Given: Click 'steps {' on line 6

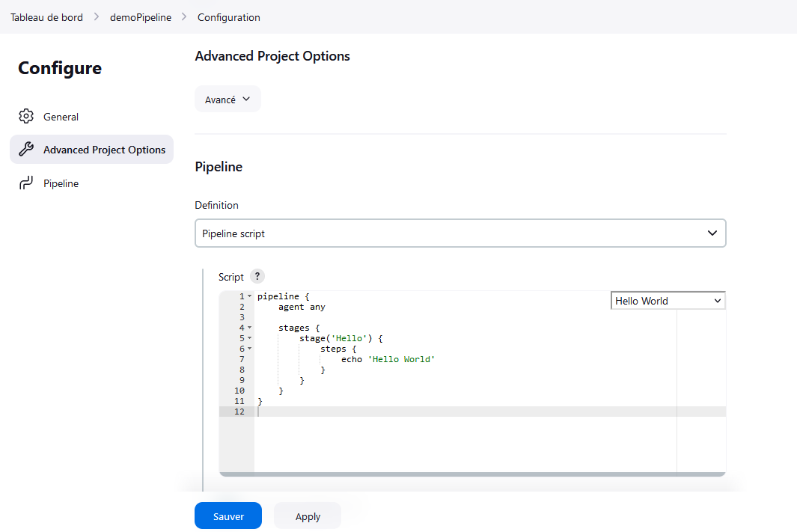Looking at the screenshot, I should 338,349.
